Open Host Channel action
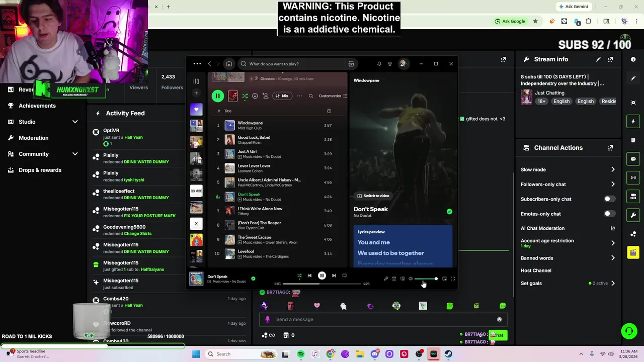This screenshot has height=362, width=644. (x=536, y=270)
